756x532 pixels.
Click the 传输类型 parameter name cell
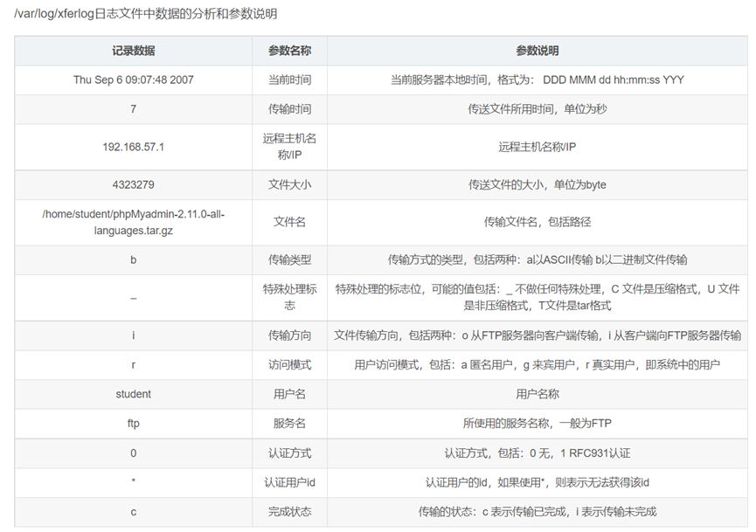(289, 260)
